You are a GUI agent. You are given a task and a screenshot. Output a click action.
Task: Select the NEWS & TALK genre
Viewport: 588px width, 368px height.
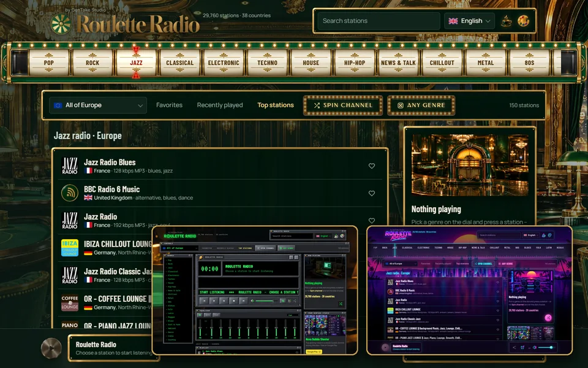click(398, 63)
